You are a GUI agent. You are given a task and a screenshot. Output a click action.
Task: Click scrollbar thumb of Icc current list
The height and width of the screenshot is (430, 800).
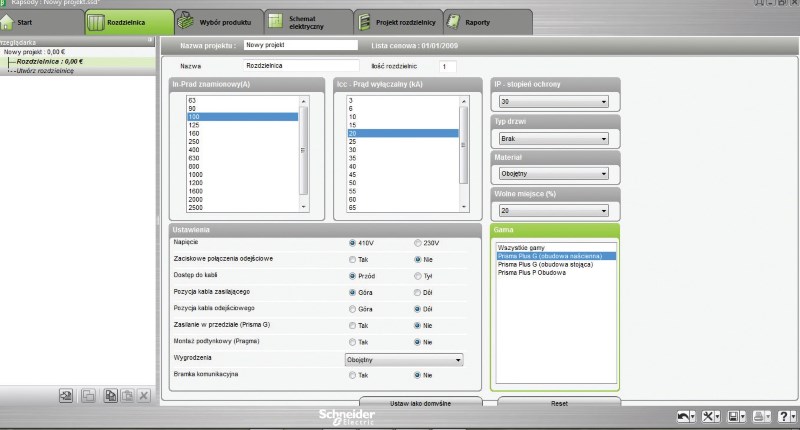[x=464, y=145]
